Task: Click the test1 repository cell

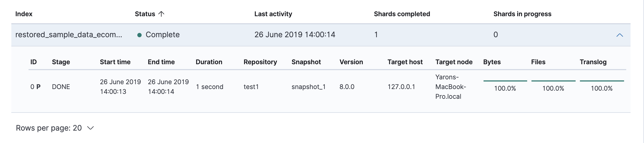Action: 251,87
